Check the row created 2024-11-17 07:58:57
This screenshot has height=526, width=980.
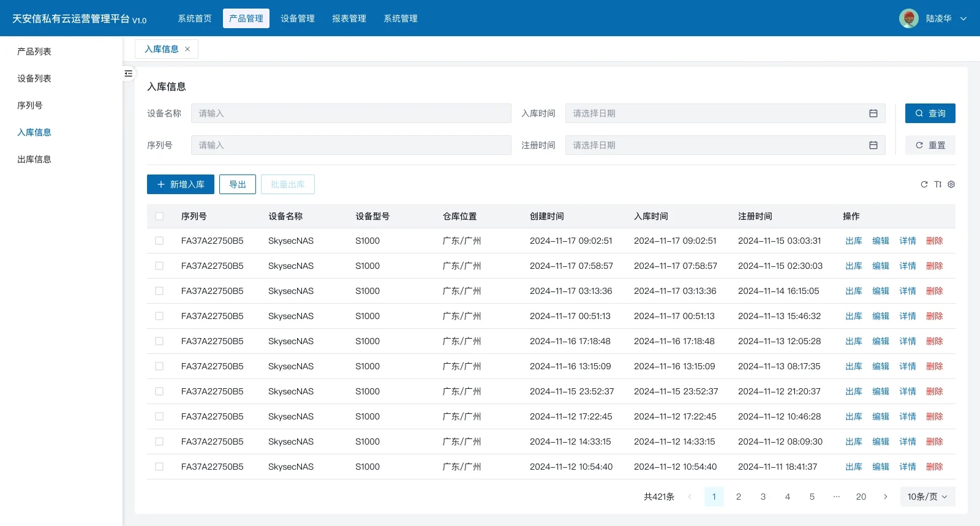pos(159,266)
